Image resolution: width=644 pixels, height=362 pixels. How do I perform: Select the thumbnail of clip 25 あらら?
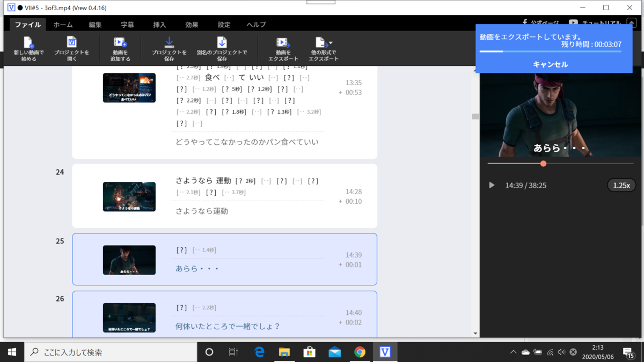click(129, 260)
